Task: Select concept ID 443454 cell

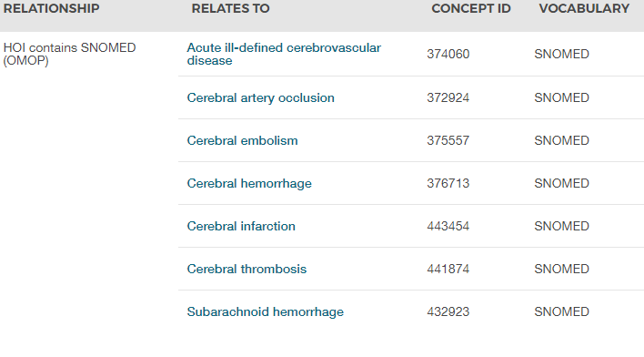Action: pyautogui.click(x=448, y=226)
